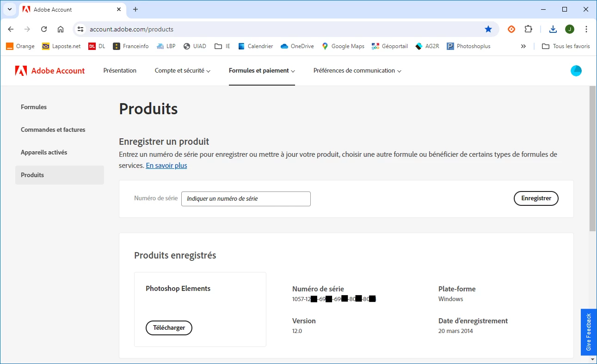This screenshot has width=597, height=364.
Task: Click the address bar URL
Action: pyautogui.click(x=131, y=29)
